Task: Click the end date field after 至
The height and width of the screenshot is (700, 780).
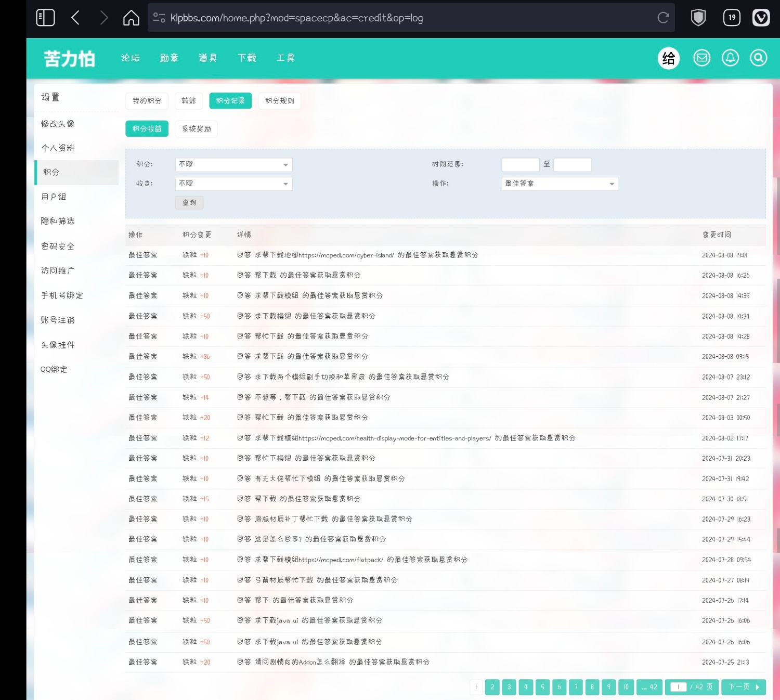Action: [573, 164]
